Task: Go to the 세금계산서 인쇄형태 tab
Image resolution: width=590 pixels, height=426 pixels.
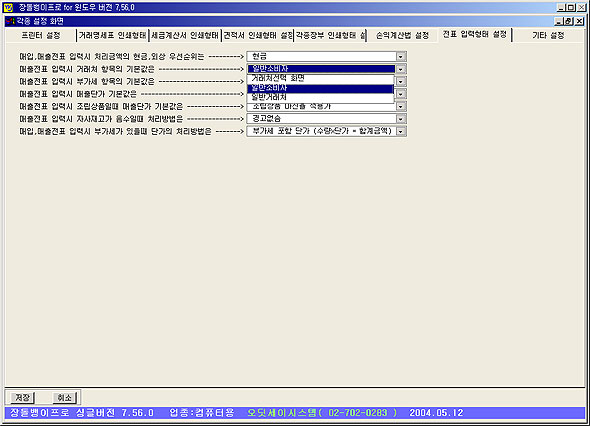Action: (185, 35)
